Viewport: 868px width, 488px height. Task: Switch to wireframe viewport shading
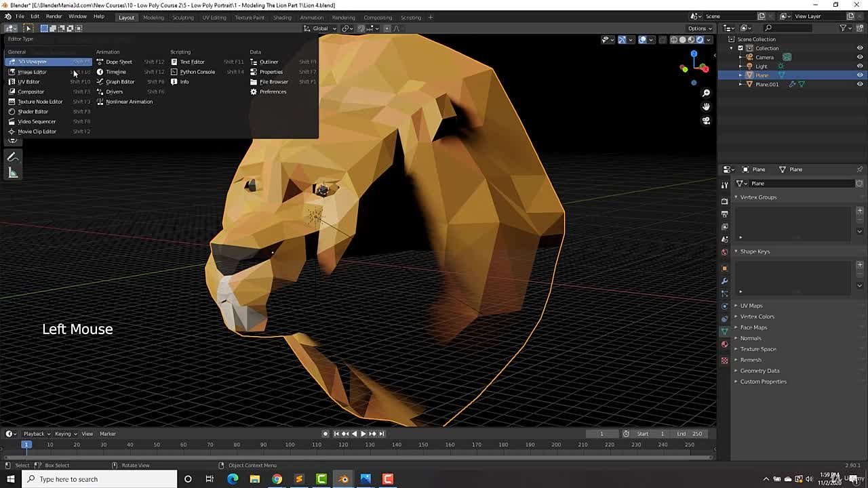point(673,39)
